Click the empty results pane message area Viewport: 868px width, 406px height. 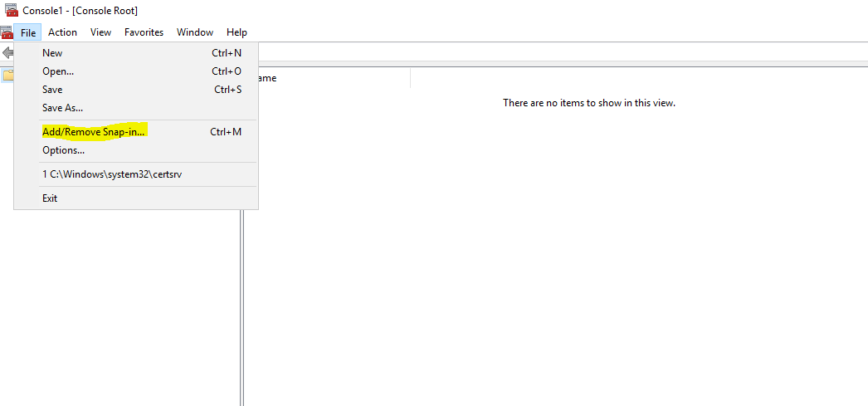tap(588, 103)
